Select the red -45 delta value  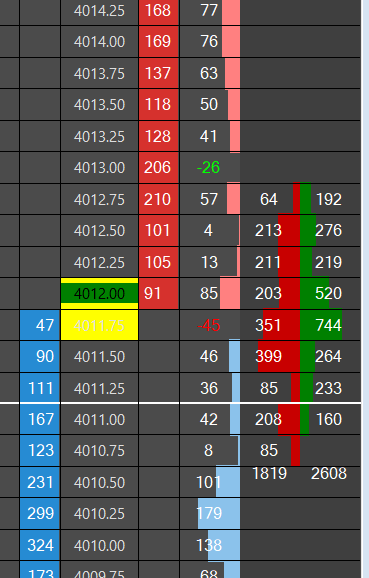pos(209,325)
